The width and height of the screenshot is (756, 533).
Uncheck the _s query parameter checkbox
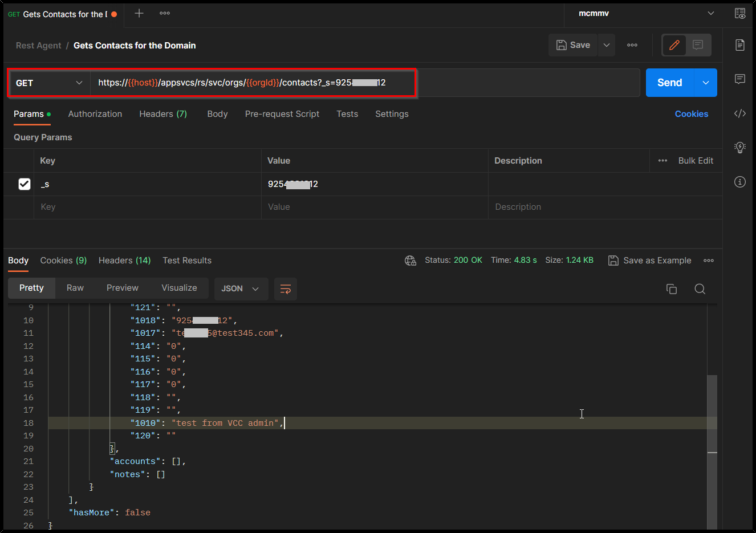[x=25, y=184]
